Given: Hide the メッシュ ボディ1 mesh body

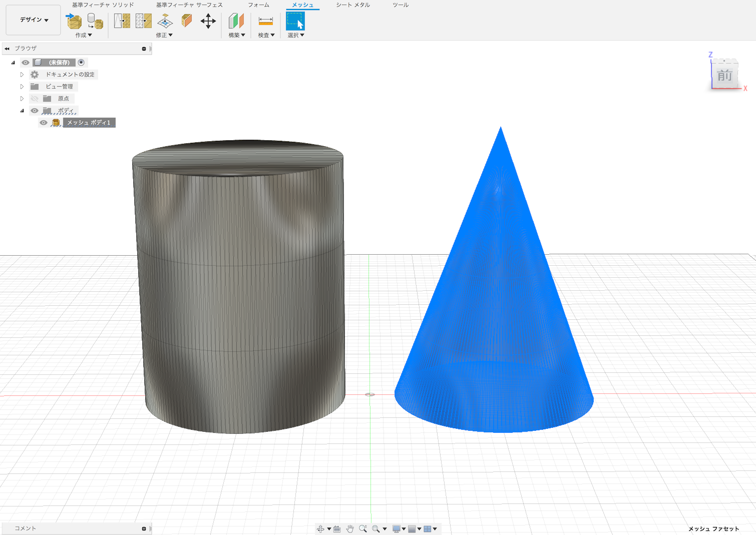Looking at the screenshot, I should coord(44,123).
